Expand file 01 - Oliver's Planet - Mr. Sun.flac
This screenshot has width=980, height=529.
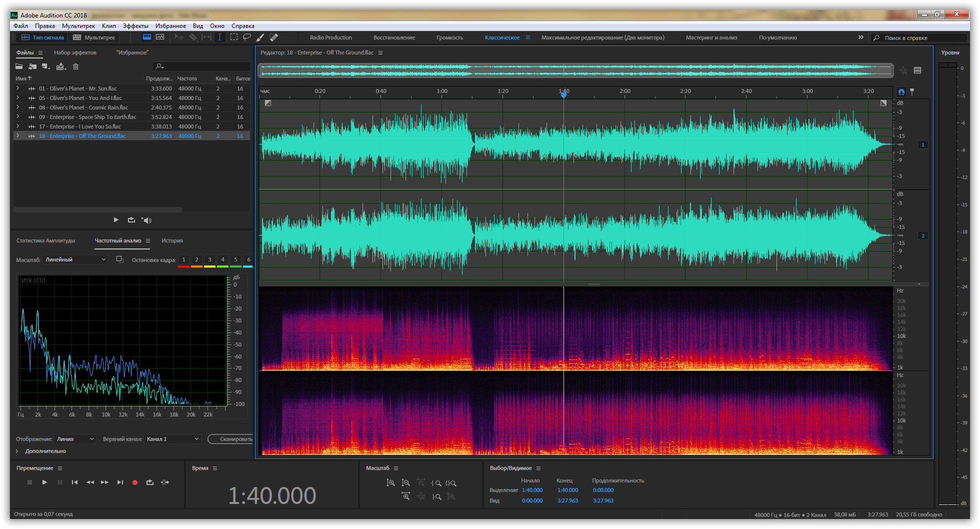click(18, 88)
